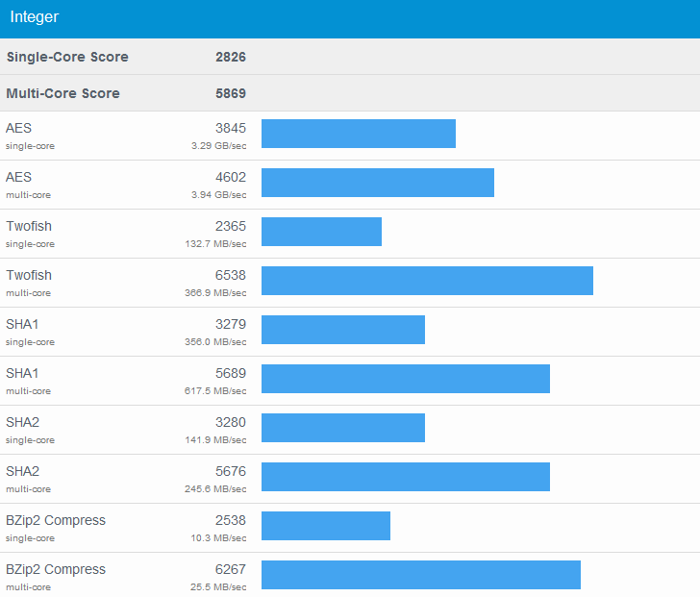Click the Integer section header
The height and width of the screenshot is (597, 700).
[x=35, y=17]
